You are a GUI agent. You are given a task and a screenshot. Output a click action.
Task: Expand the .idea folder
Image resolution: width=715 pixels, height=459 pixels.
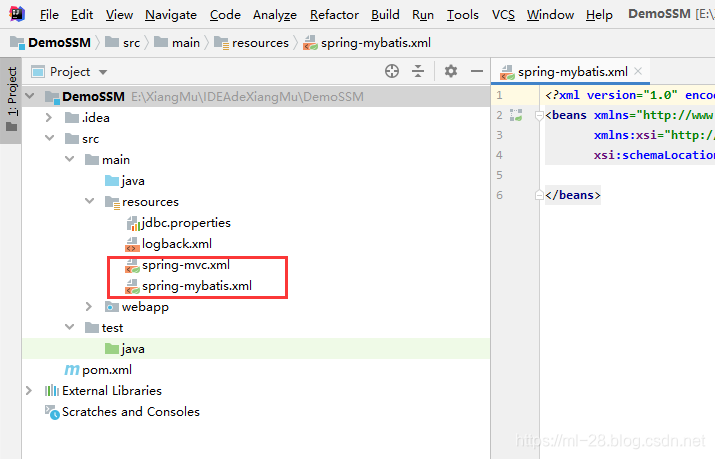click(x=49, y=118)
